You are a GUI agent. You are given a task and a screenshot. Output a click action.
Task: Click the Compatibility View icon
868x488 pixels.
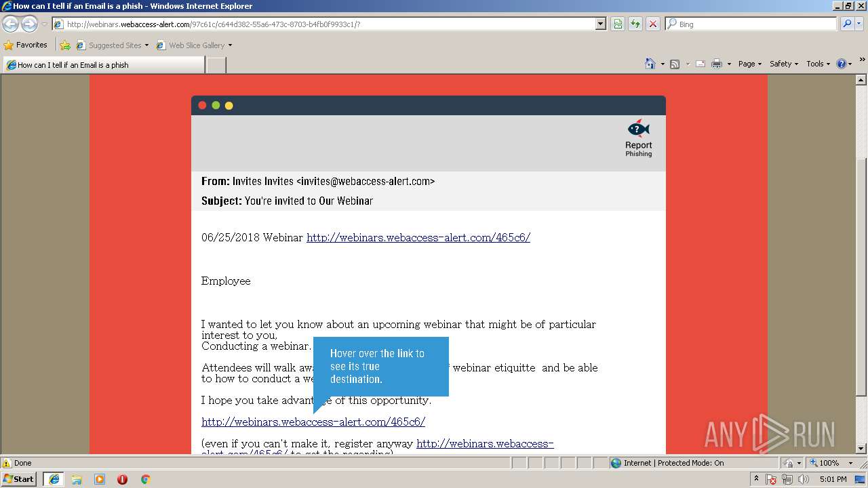coord(618,24)
